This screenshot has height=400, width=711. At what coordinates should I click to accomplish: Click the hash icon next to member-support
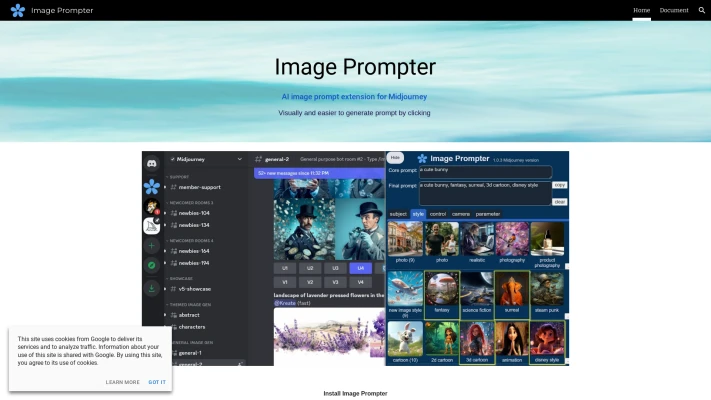173,187
